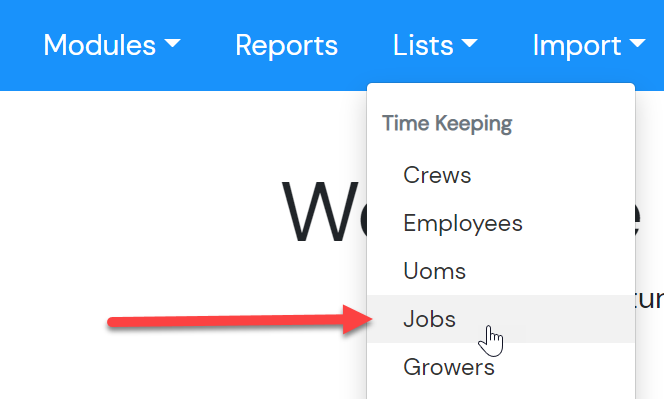Click the arrowhead of the red arrow
Screen dimensions: 664x399
click(x=358, y=319)
